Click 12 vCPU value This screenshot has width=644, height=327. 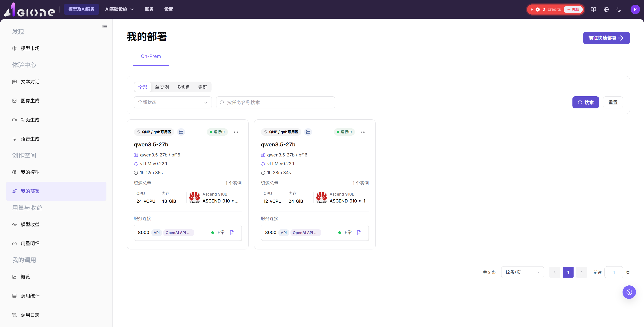[272, 201]
